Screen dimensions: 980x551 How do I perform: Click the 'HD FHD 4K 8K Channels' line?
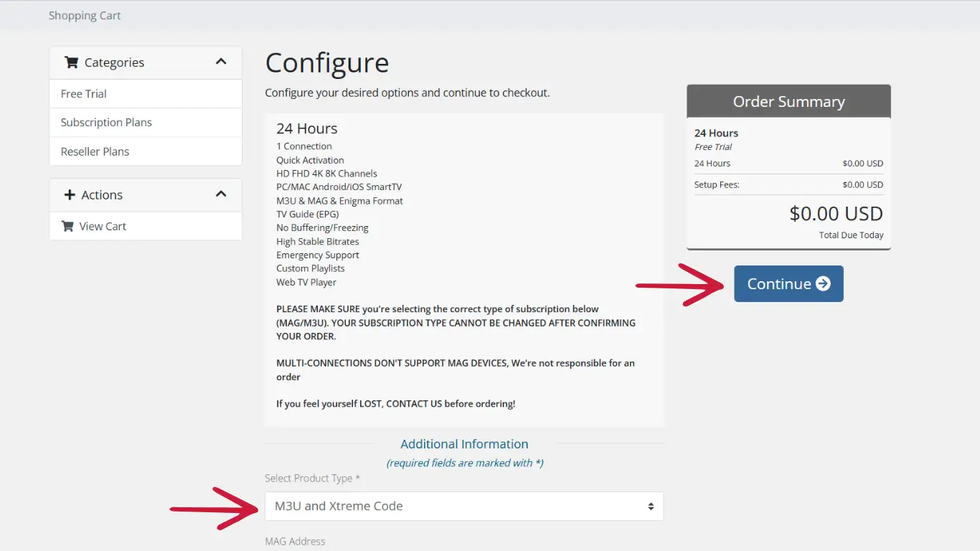click(x=326, y=173)
